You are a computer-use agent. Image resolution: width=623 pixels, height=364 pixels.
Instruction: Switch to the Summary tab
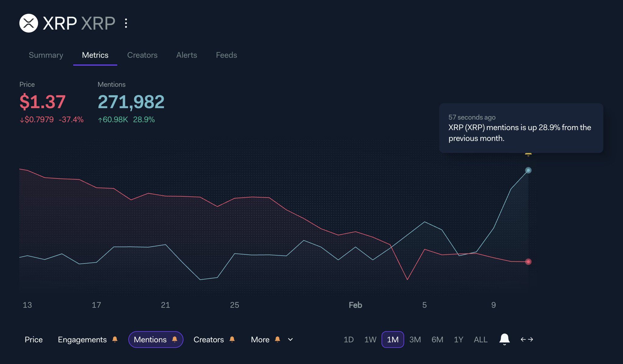tap(46, 55)
